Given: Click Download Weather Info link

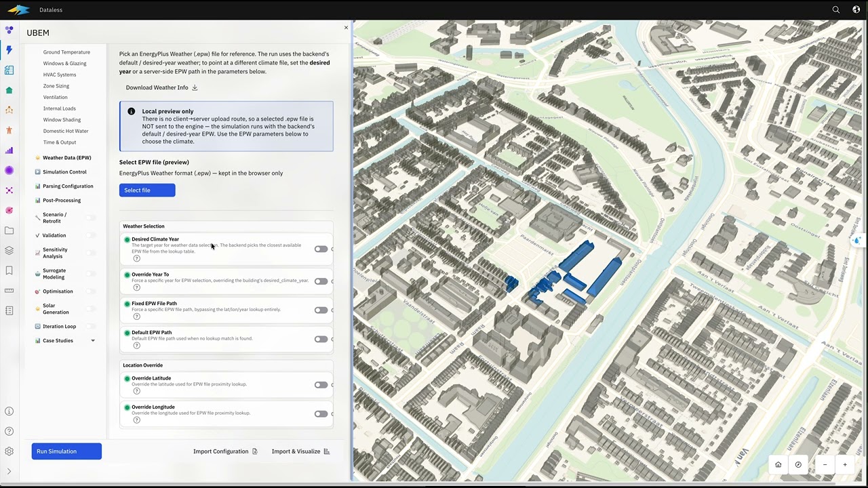Looking at the screenshot, I should pyautogui.click(x=161, y=87).
